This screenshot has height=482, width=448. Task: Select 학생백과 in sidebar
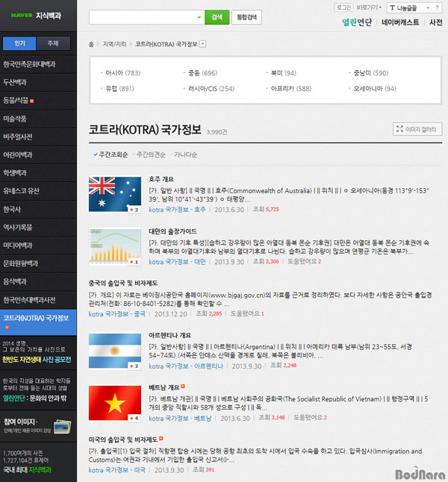38,173
